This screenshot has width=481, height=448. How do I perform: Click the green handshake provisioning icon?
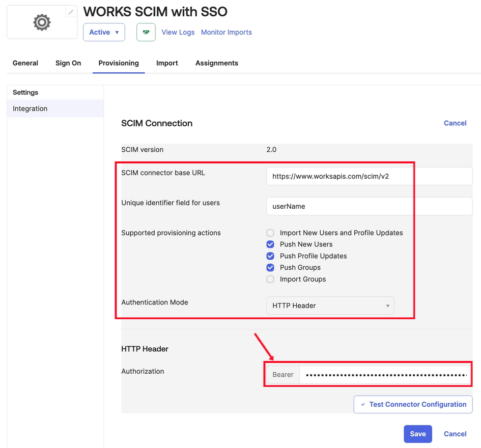click(x=146, y=32)
